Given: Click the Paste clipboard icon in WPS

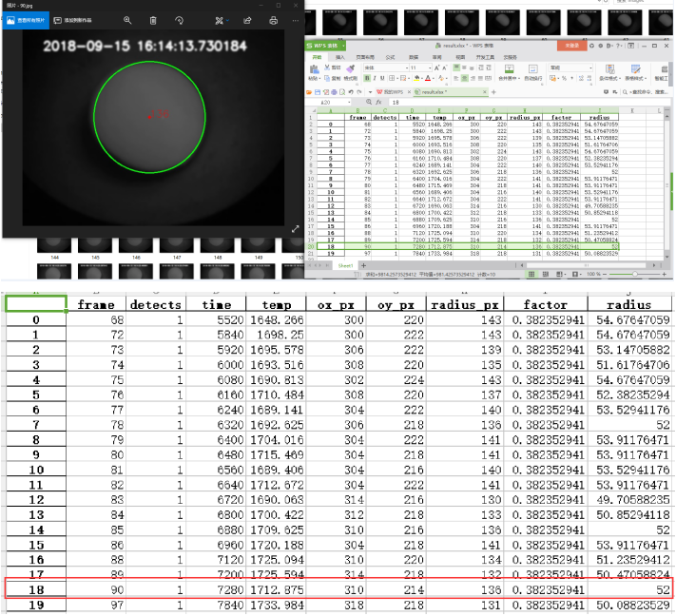Looking at the screenshot, I should [x=315, y=69].
